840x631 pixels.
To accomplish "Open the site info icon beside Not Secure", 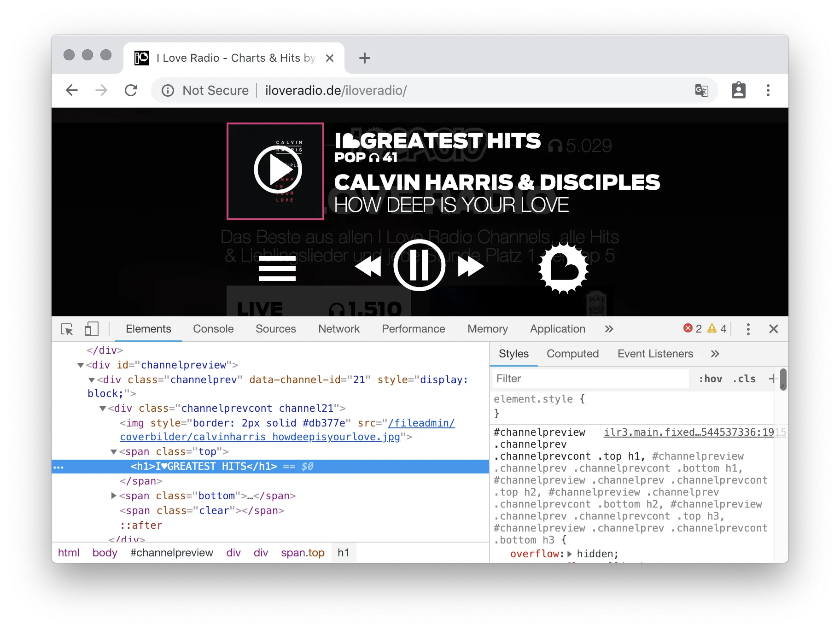I will point(168,91).
